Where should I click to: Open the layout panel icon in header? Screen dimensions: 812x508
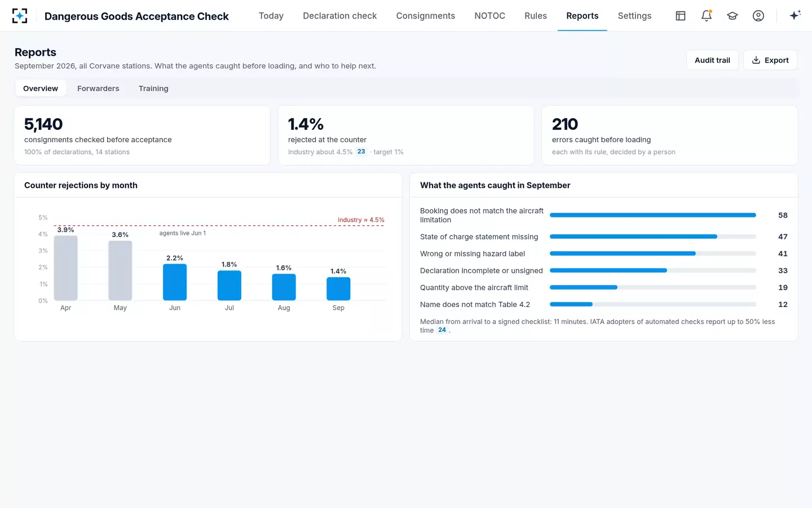[x=681, y=16]
